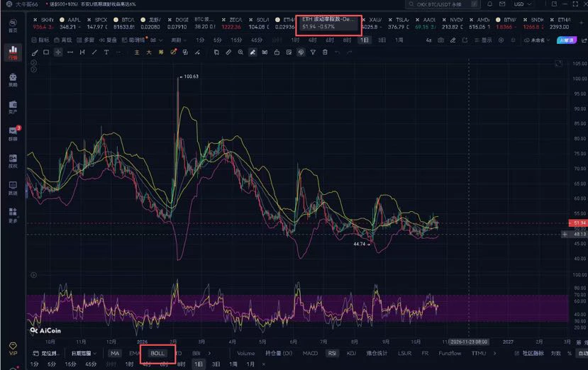Expand more main indicators arrow after BBI
Image resolution: width=588 pixels, height=370 pixels.
point(209,353)
